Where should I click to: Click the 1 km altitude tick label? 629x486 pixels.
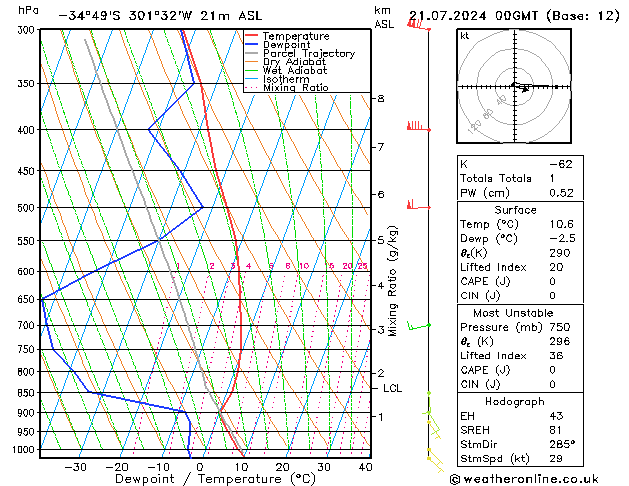point(381,417)
